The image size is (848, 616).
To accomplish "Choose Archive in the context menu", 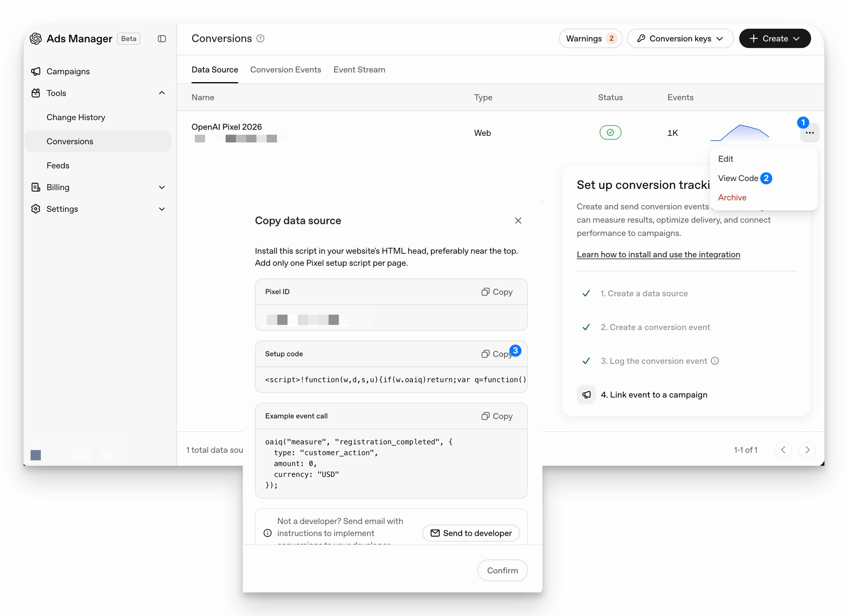I will (732, 197).
